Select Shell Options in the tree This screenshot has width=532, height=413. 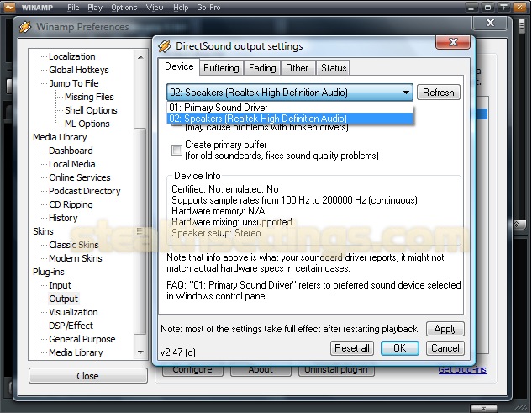(91, 110)
